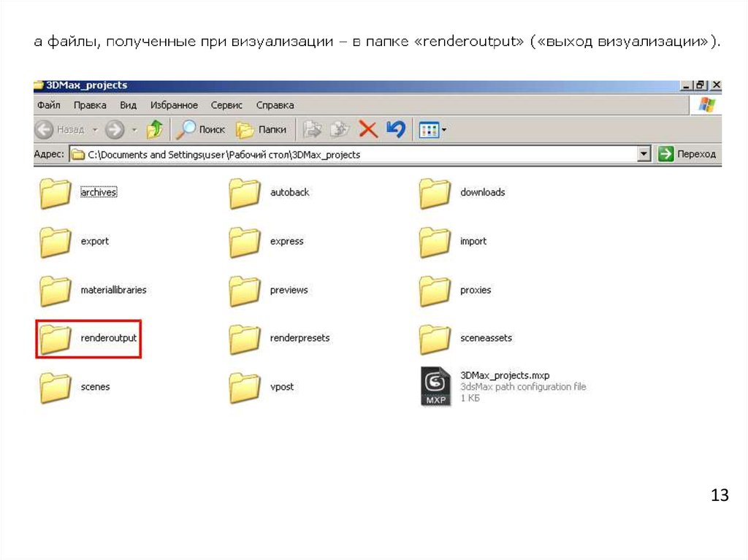Click the Forward arrow navigation icon
748x560 pixels.
coord(114,130)
